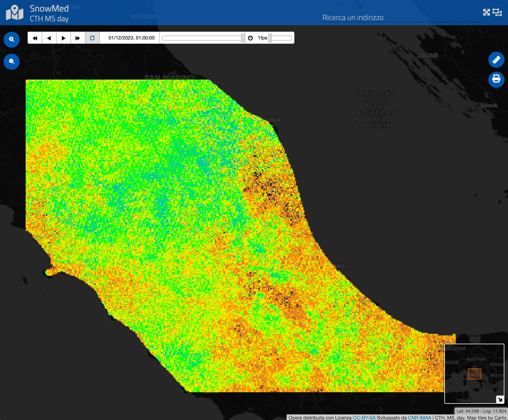Click the layer swap icon top right
The image size is (508, 420).
tap(497, 12)
